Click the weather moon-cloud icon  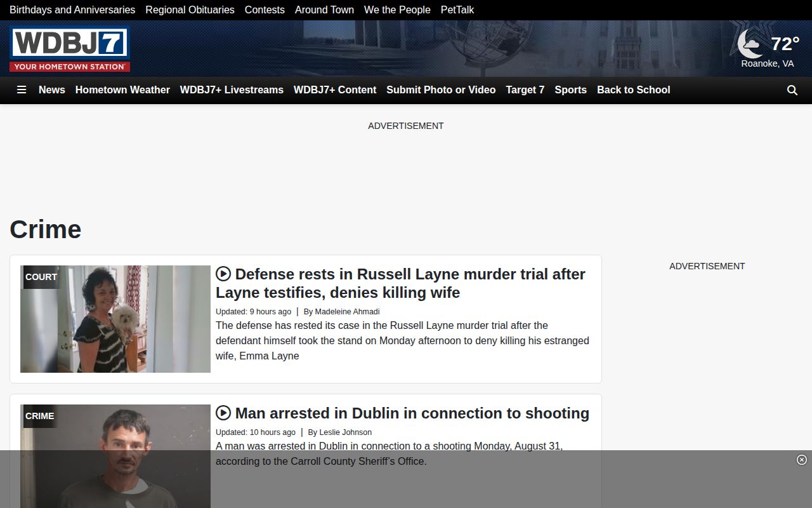click(x=750, y=44)
